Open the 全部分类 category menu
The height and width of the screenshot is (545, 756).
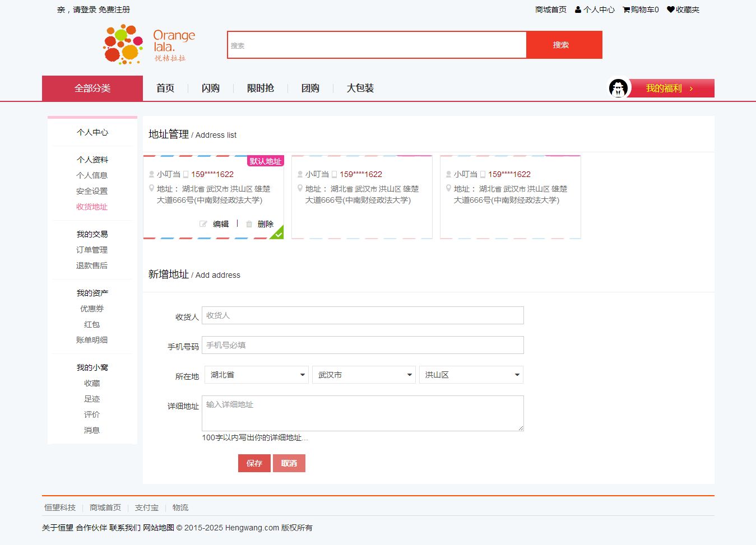tap(92, 88)
